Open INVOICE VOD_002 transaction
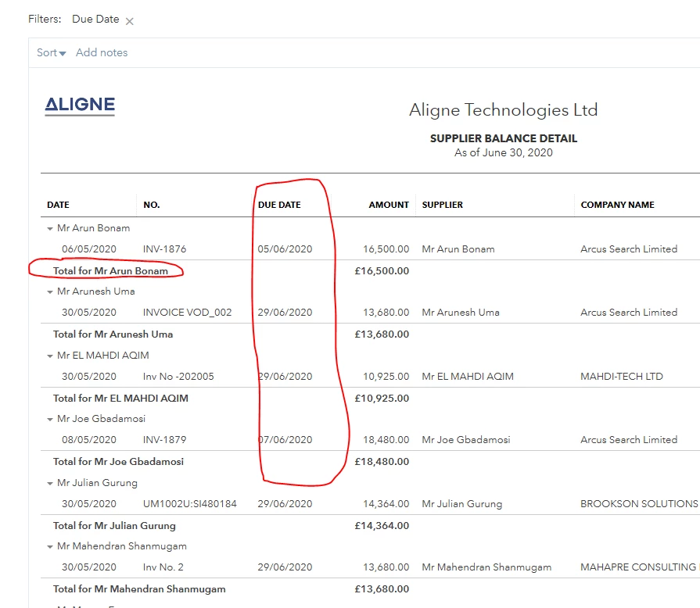 pos(188,313)
